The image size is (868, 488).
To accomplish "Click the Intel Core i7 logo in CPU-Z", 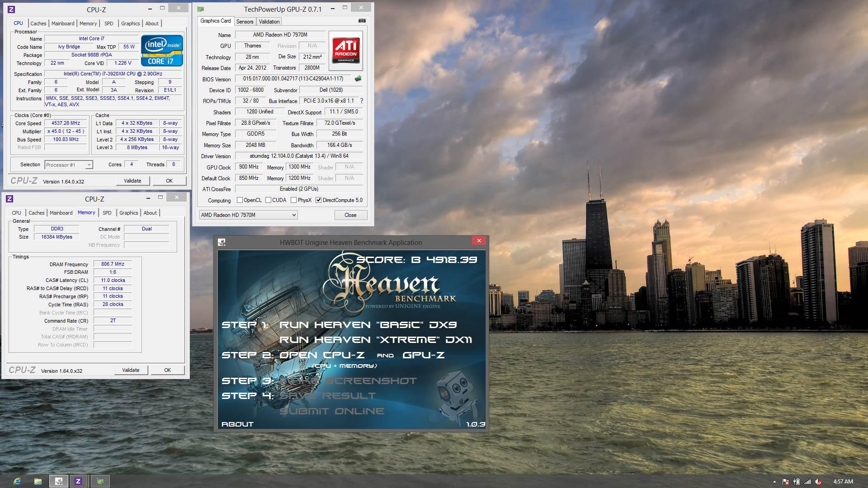I will coord(162,51).
